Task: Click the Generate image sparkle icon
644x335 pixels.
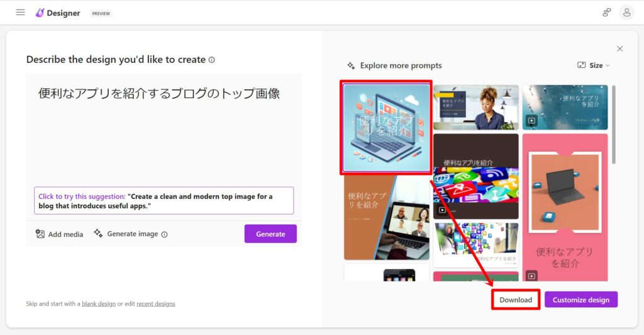Action: pyautogui.click(x=98, y=233)
